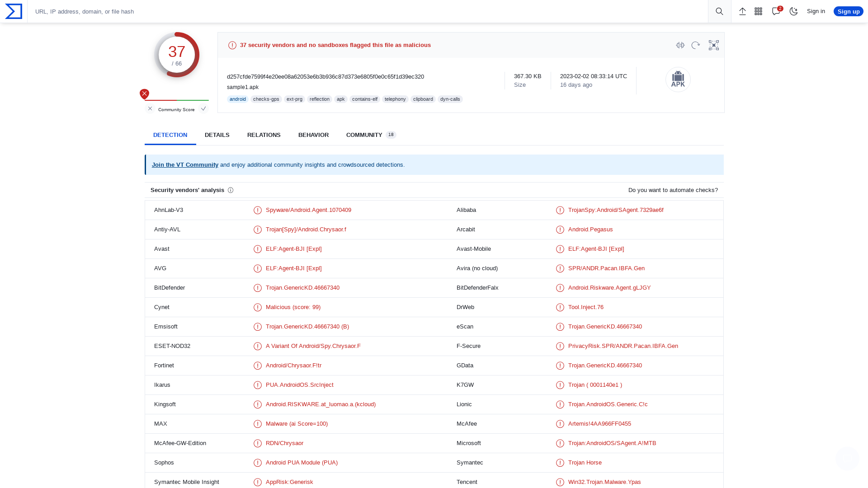The image size is (868, 488).
Task: Click the reanalyze refresh icon
Action: pyautogui.click(x=696, y=45)
